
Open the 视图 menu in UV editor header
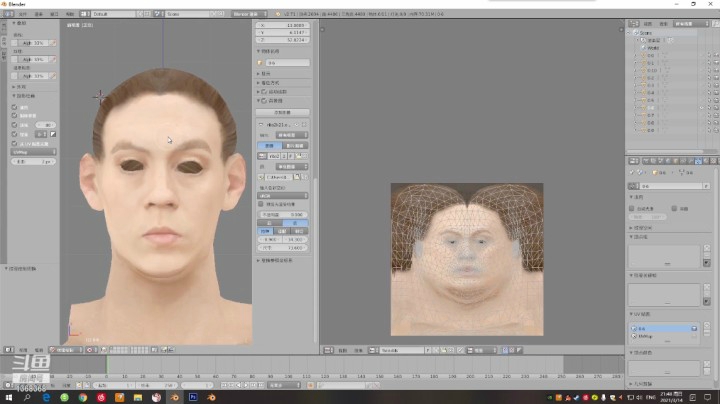343,350
